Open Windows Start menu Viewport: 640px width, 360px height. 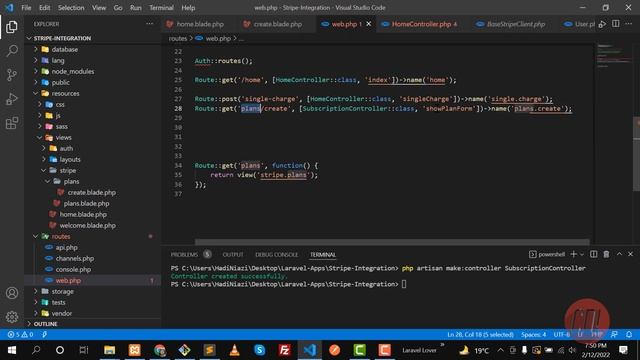point(12,350)
